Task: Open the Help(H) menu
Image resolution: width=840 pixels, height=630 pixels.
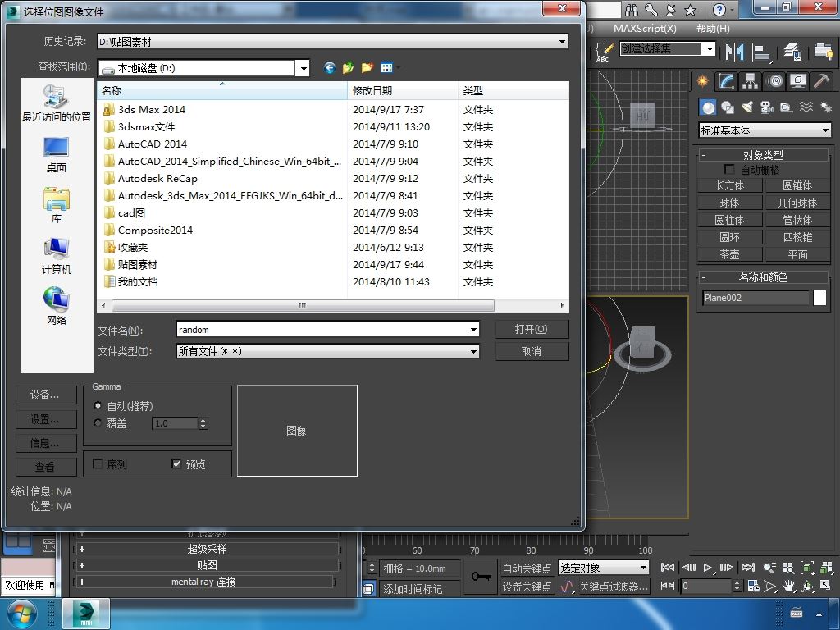Action: pyautogui.click(x=713, y=29)
